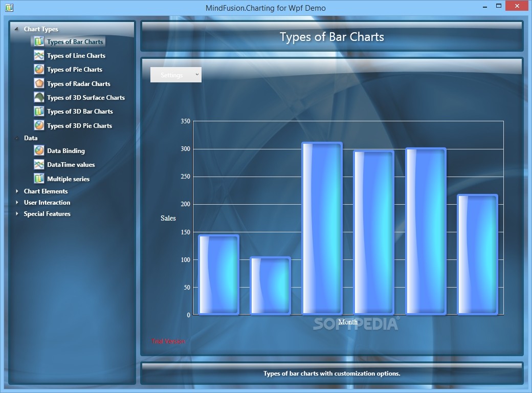Click the bar icon beside Multiple series
The image size is (532, 393).
[39, 179]
